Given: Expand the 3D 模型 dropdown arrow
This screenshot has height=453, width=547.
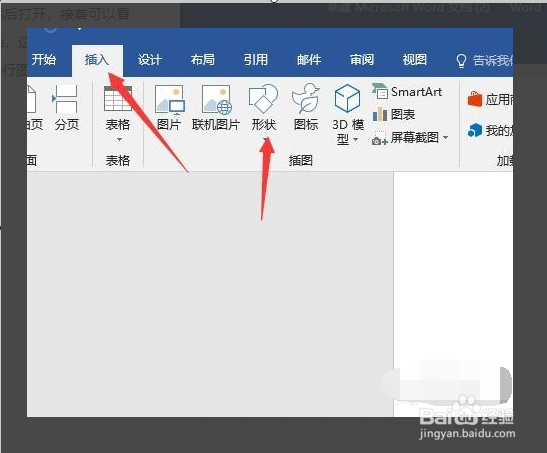Looking at the screenshot, I should 355,139.
